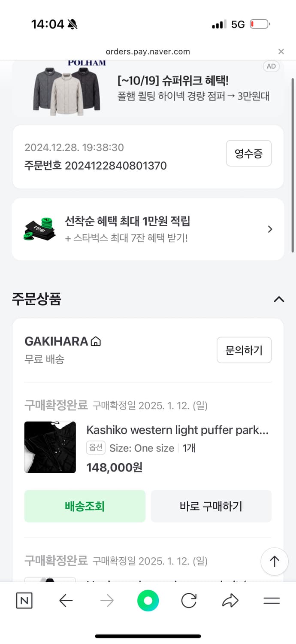Collapse the 주문상품 section
The height and width of the screenshot is (644, 296).
[279, 299]
